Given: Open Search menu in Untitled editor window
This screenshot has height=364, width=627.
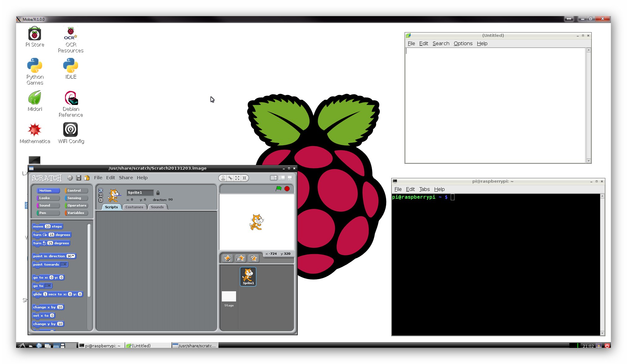Looking at the screenshot, I should (x=441, y=43).
